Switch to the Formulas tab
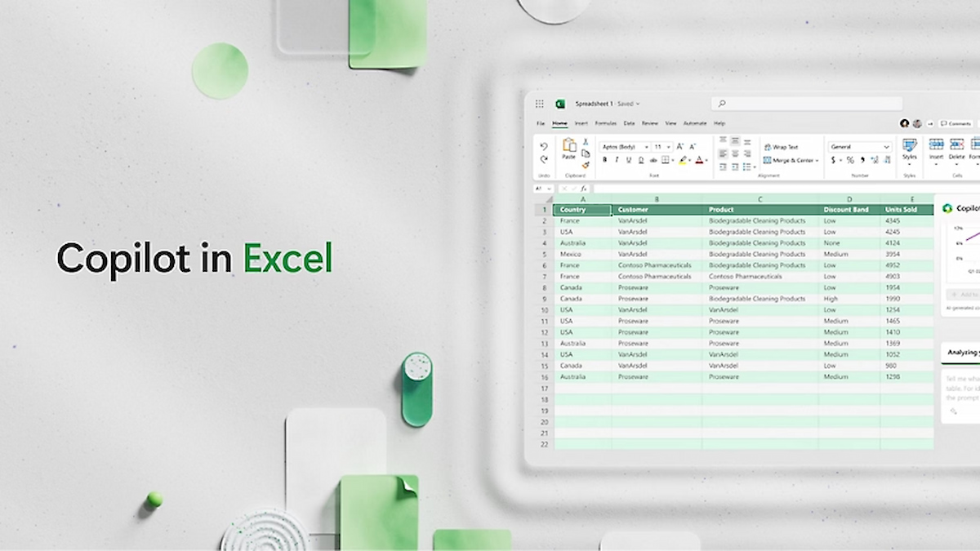 (x=606, y=123)
